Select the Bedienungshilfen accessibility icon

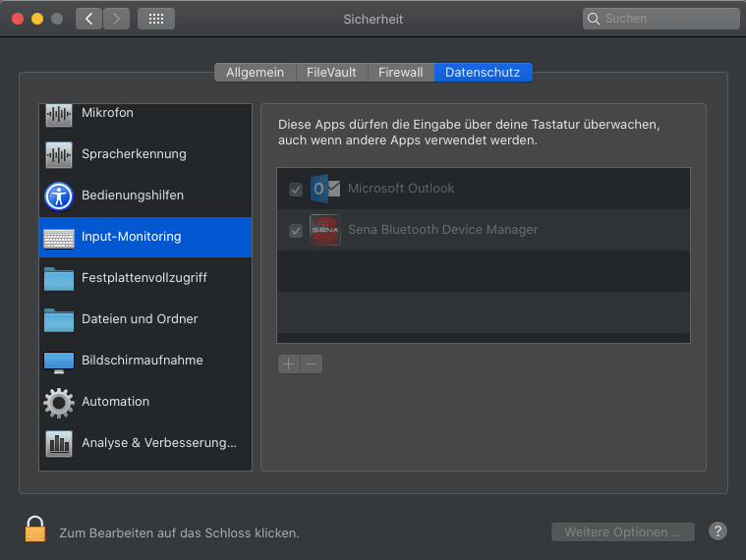[x=59, y=196]
